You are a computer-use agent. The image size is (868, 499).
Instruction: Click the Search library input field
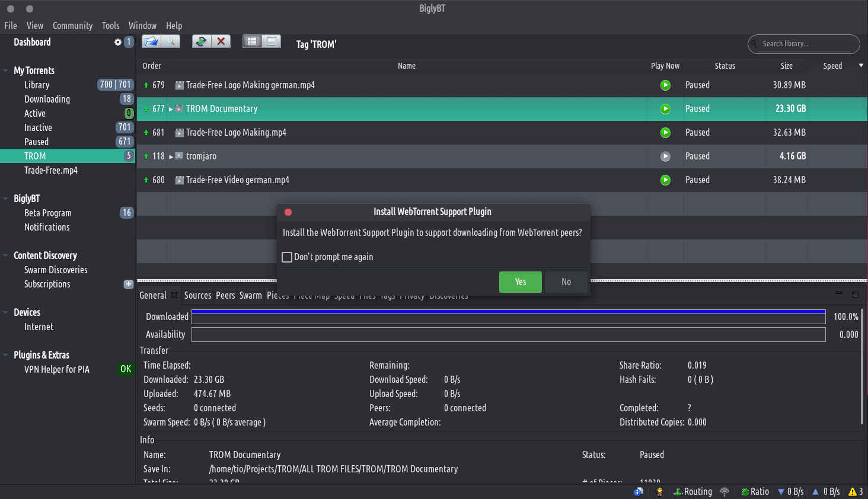coord(804,44)
